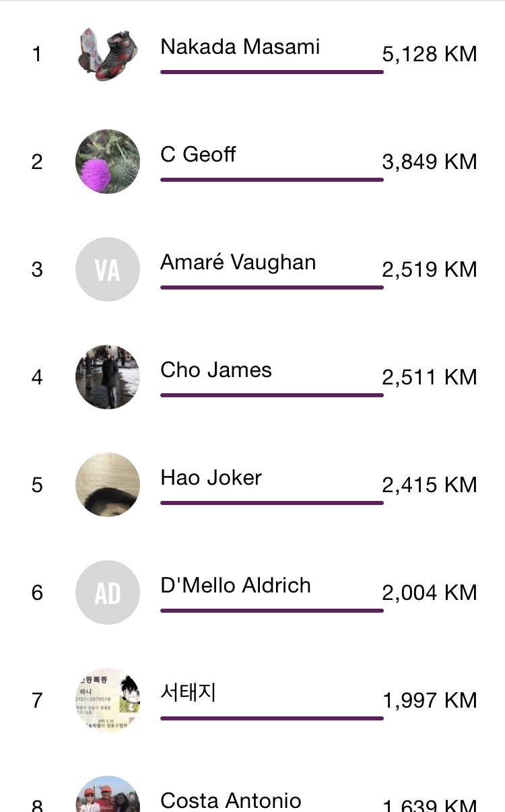This screenshot has width=505, height=812.
Task: Select the VA initials avatar
Action: pyautogui.click(x=108, y=269)
